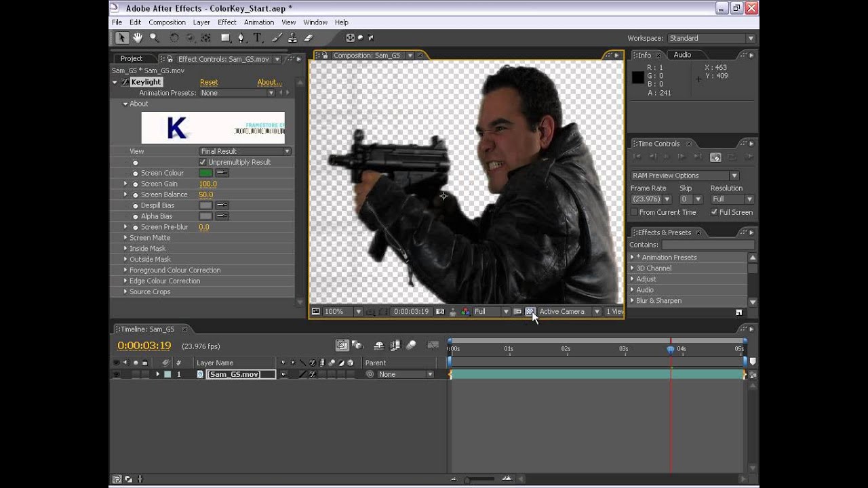Open the Animation menu
The width and height of the screenshot is (868, 488).
(259, 22)
